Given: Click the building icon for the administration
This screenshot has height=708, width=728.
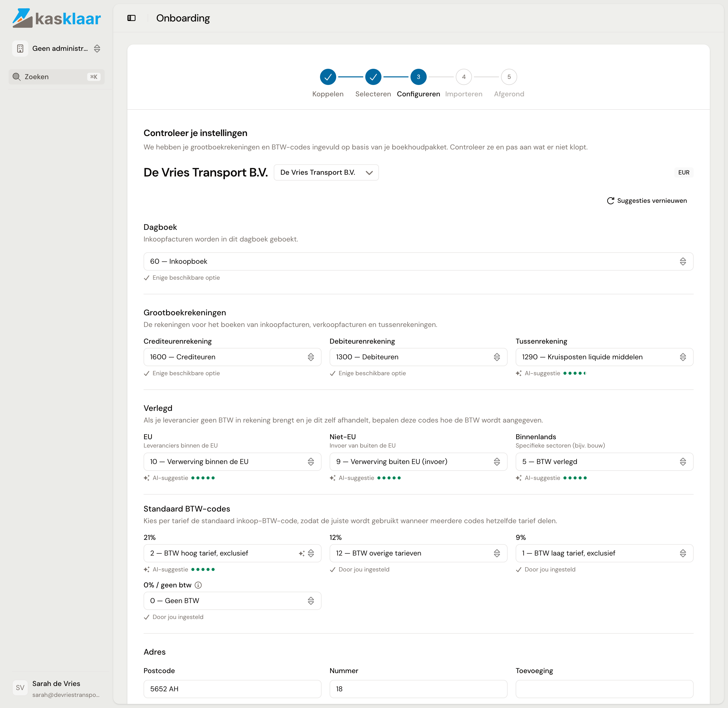Looking at the screenshot, I should point(20,48).
